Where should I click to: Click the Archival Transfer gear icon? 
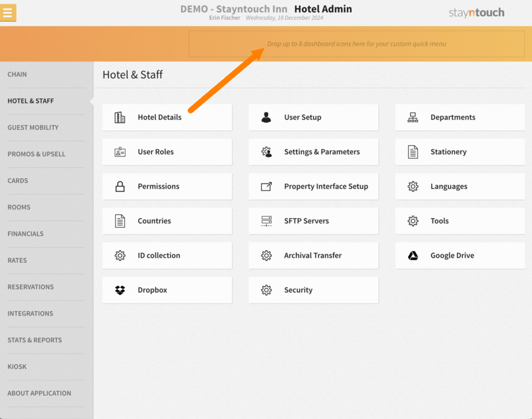point(267,255)
